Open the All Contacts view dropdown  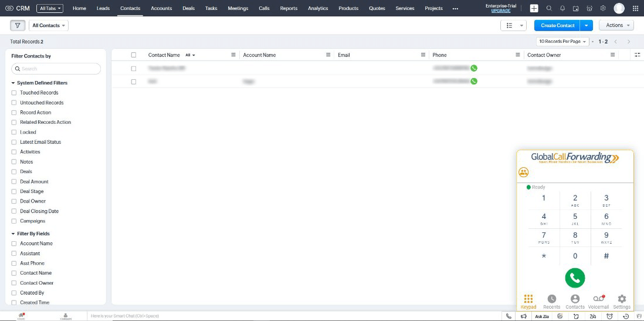49,25
